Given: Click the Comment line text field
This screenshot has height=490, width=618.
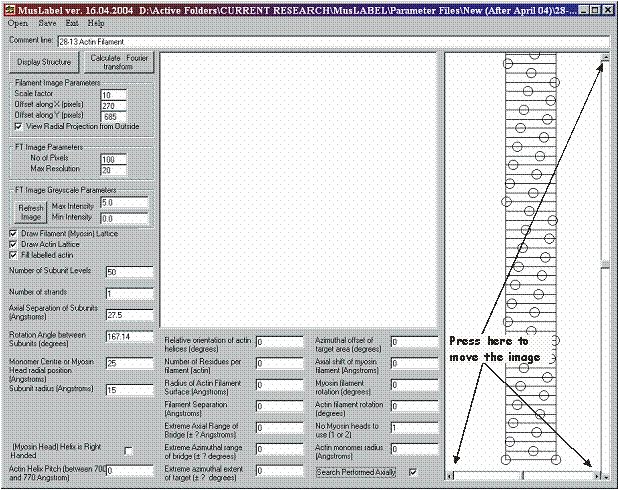Looking at the screenshot, I should [333, 41].
